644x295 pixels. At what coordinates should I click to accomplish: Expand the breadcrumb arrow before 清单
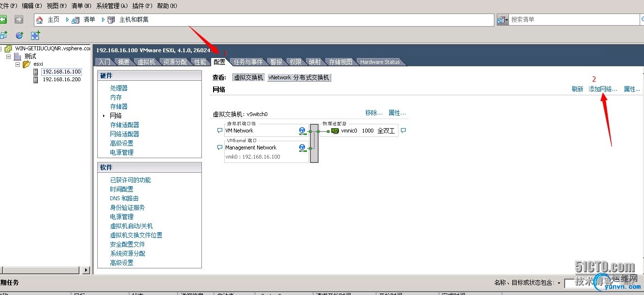click(68, 20)
